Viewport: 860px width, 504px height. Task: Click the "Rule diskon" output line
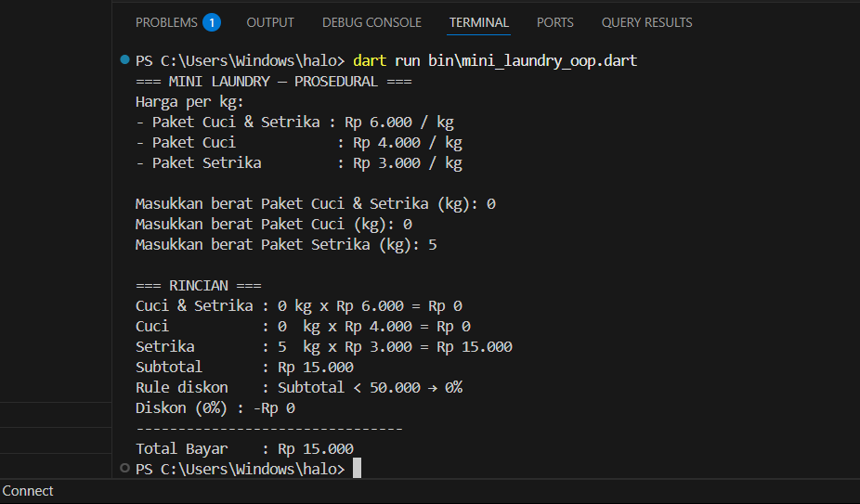pos(298,387)
